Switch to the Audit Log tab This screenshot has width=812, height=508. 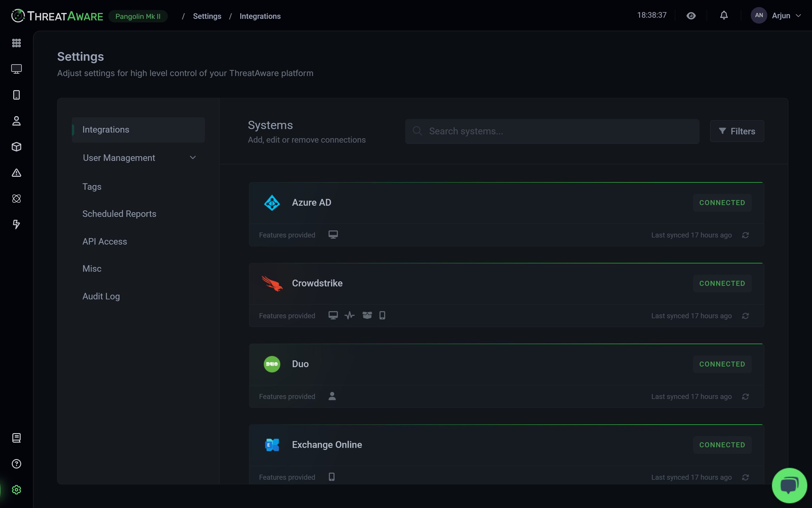pyautogui.click(x=101, y=296)
